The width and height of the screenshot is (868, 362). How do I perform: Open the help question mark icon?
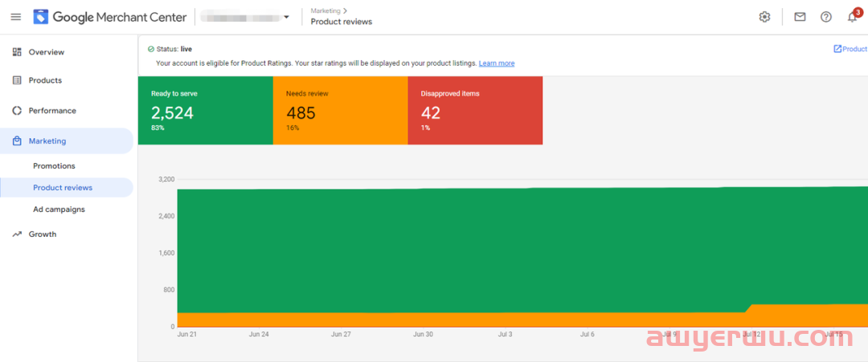[826, 17]
